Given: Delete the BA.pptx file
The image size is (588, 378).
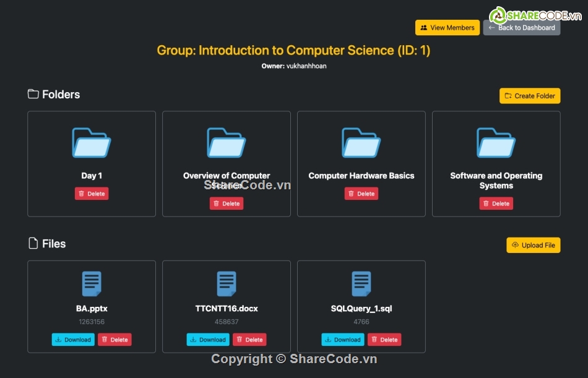Looking at the screenshot, I should coord(115,340).
